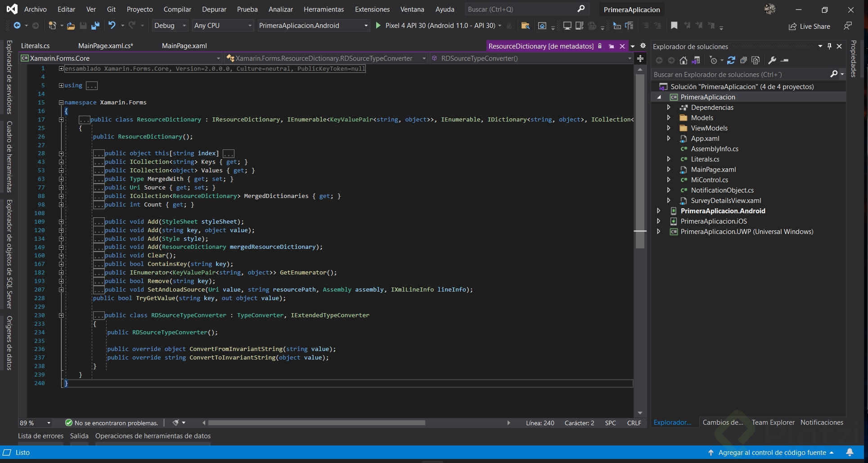Click the Undo arrow icon in toolbar

point(112,26)
